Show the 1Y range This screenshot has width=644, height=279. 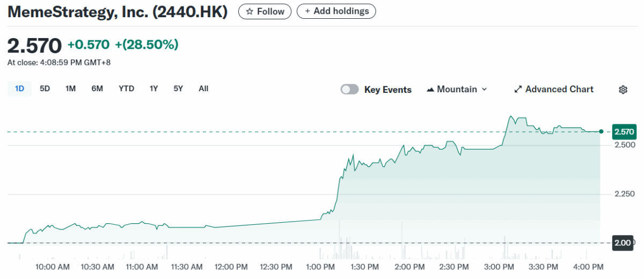tap(153, 89)
